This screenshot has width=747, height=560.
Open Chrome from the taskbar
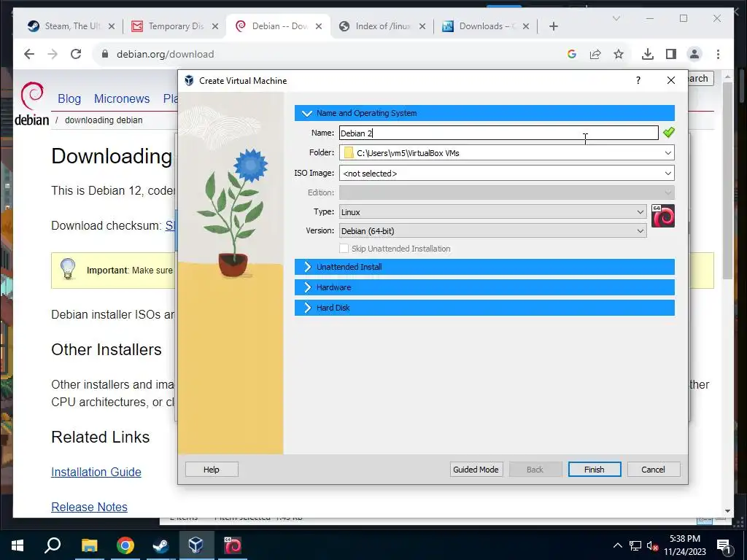pos(125,545)
